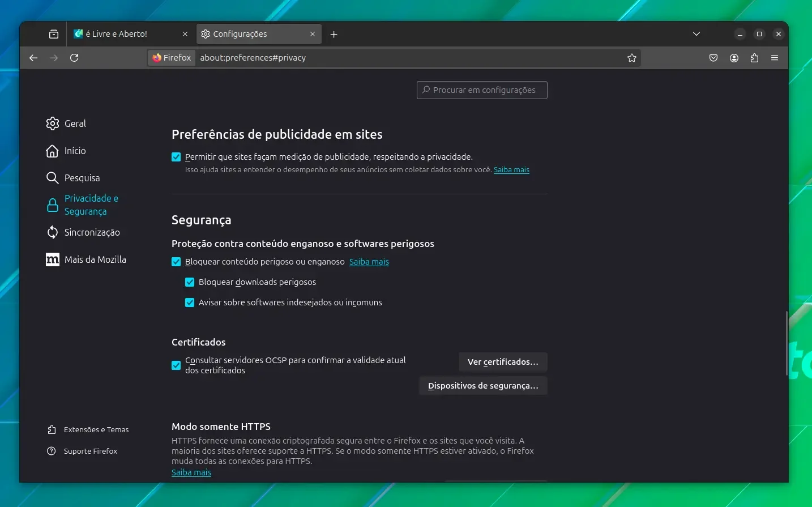Minimize the Firefox window
812x507 pixels.
[x=740, y=34]
